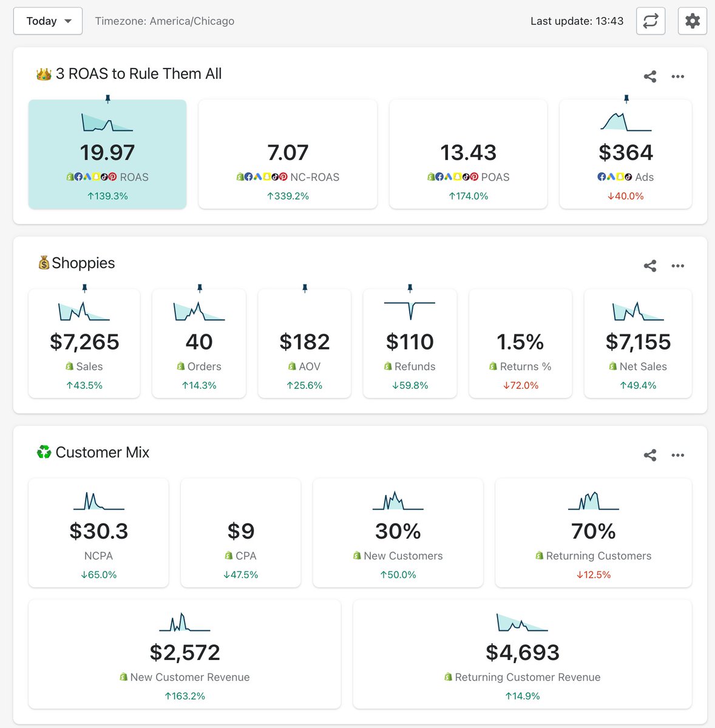Click the Shopify icon beside AOV label

tap(292, 366)
